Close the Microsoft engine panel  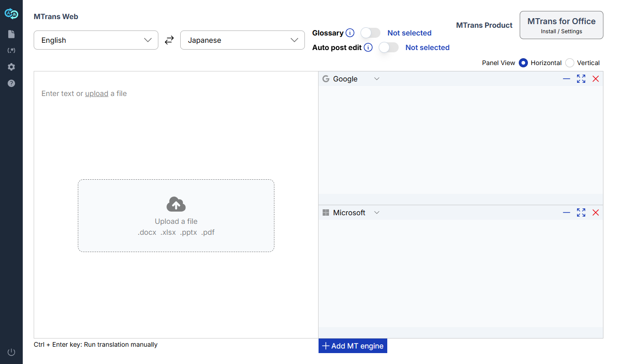tap(596, 212)
